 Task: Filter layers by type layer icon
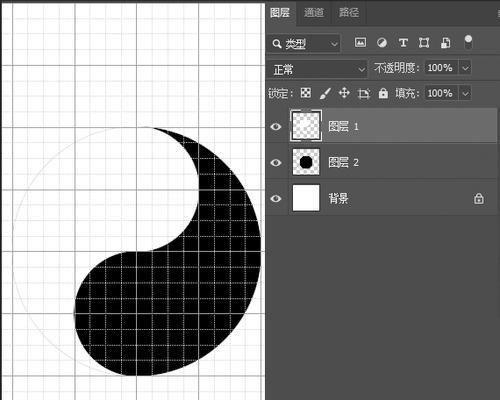click(x=403, y=43)
